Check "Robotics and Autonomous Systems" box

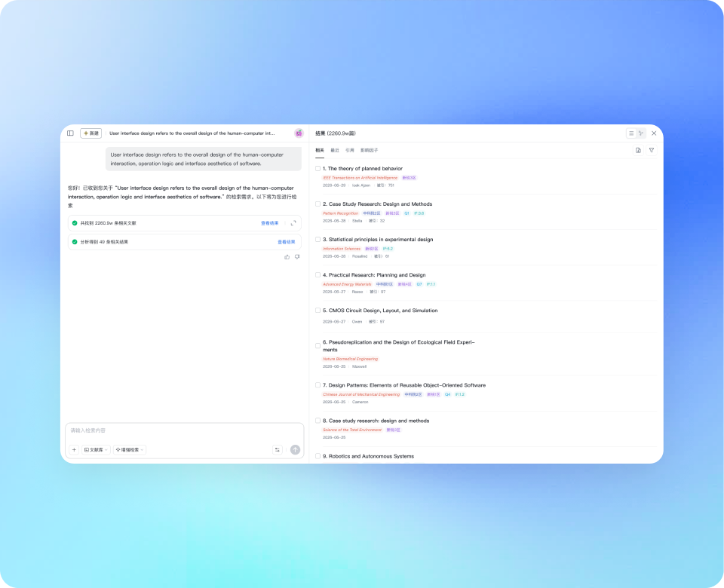[318, 456]
